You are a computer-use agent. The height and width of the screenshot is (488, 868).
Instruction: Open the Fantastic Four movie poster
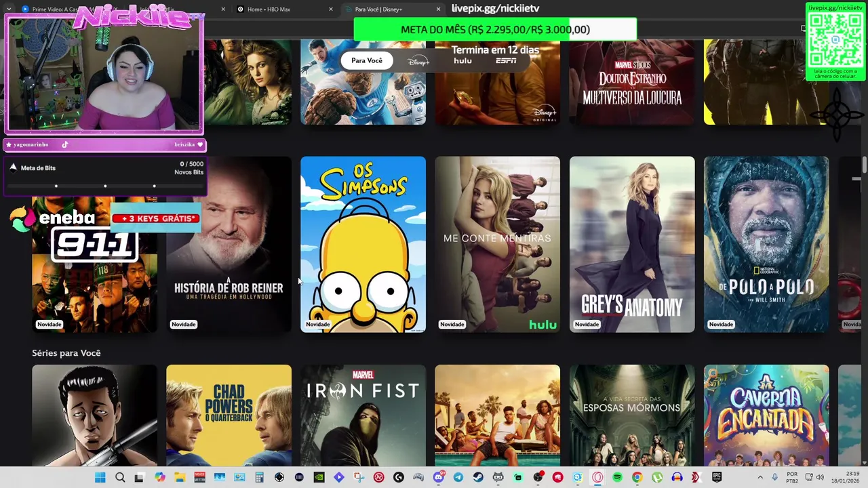pyautogui.click(x=363, y=82)
